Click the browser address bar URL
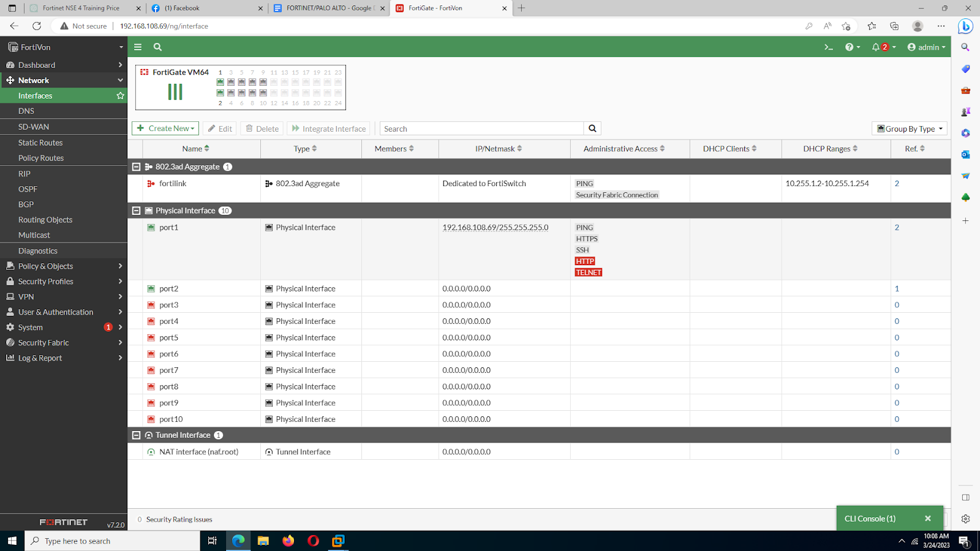This screenshot has height=551, width=980. coord(164,26)
